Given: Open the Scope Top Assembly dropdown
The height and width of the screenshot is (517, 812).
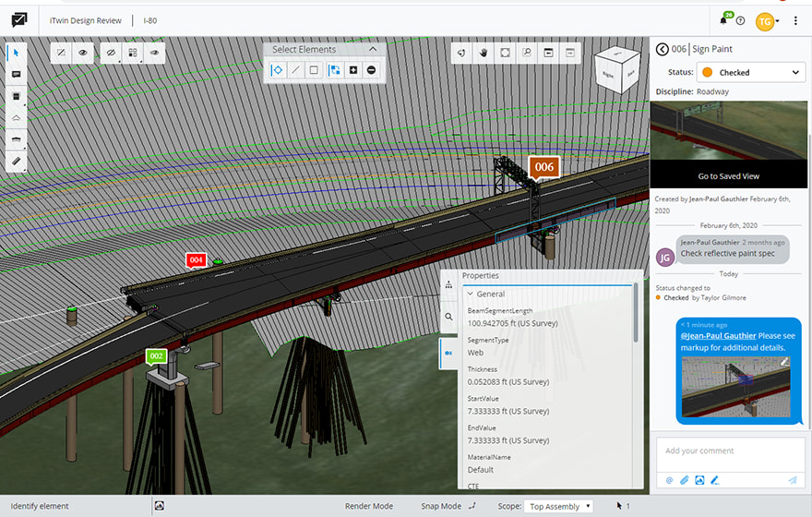Looking at the screenshot, I should [558, 506].
